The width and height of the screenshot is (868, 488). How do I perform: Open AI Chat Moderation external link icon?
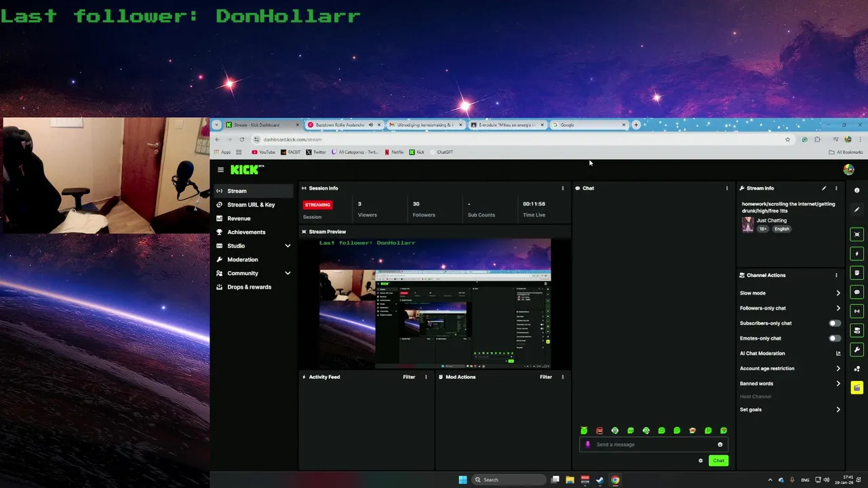click(838, 353)
